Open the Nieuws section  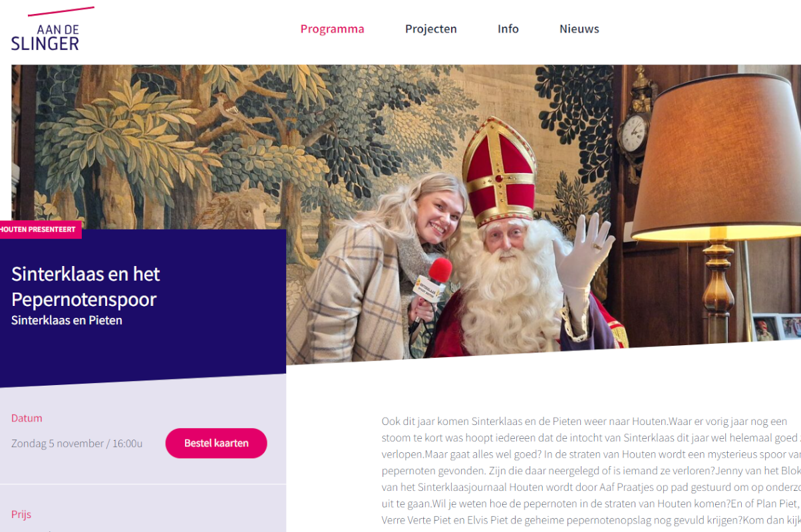[579, 29]
